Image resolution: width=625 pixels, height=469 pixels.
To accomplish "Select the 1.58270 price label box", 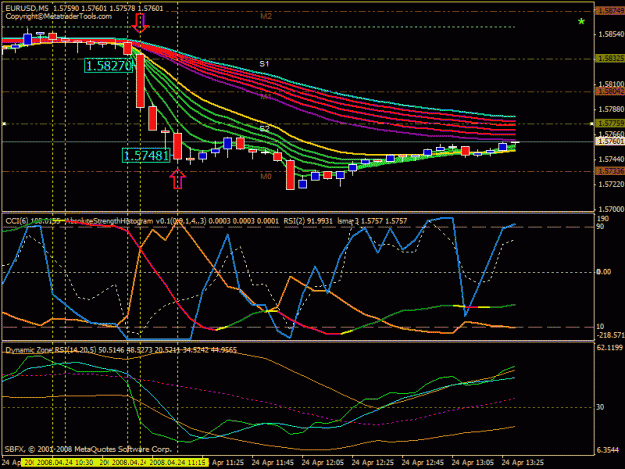I will (x=108, y=66).
